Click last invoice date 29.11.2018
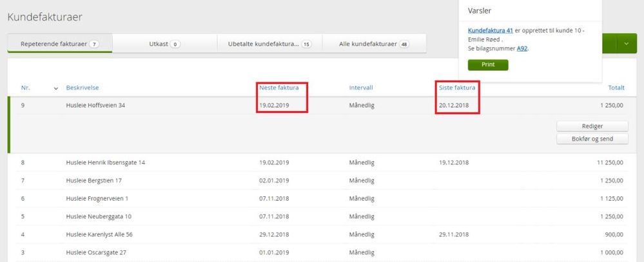Screen dimensions: 644x262 (454, 234)
